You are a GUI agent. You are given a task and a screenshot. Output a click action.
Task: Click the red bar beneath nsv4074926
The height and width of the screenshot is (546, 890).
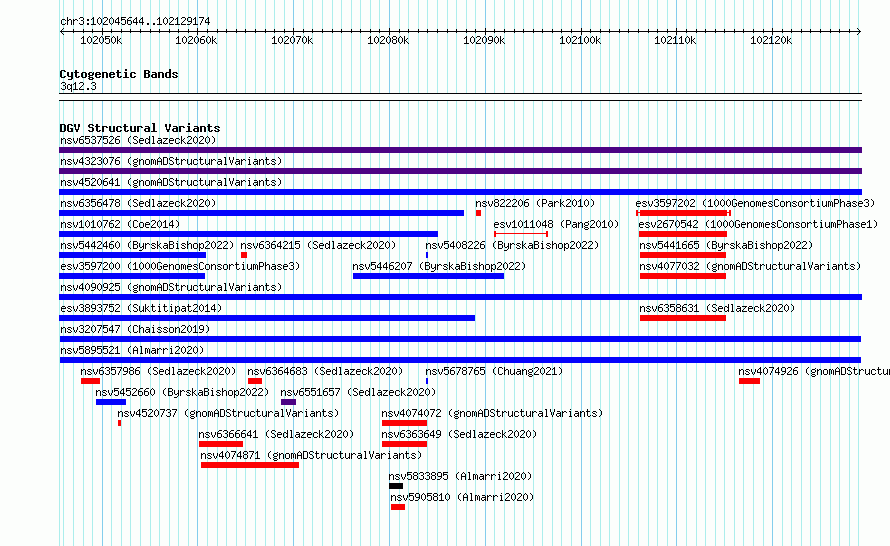tap(749, 381)
